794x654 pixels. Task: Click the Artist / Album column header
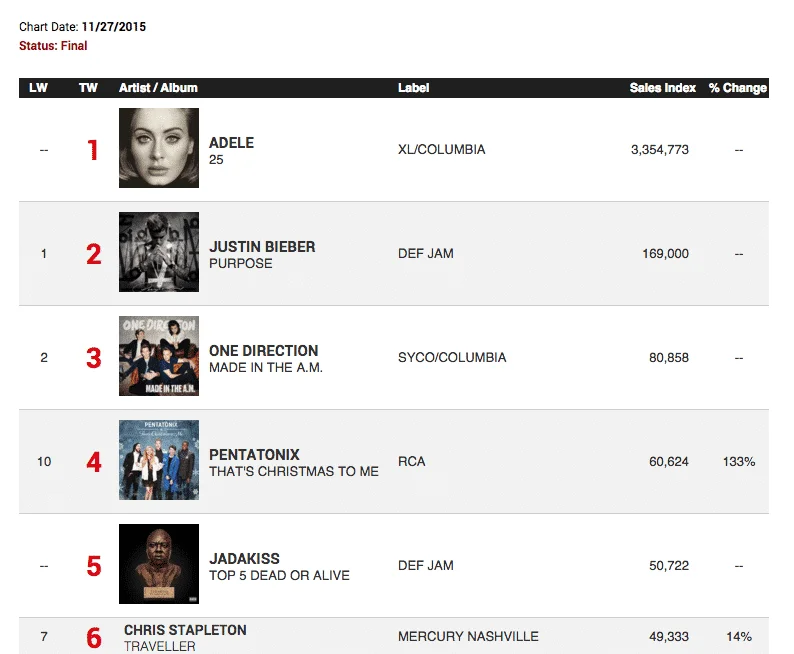(158, 88)
